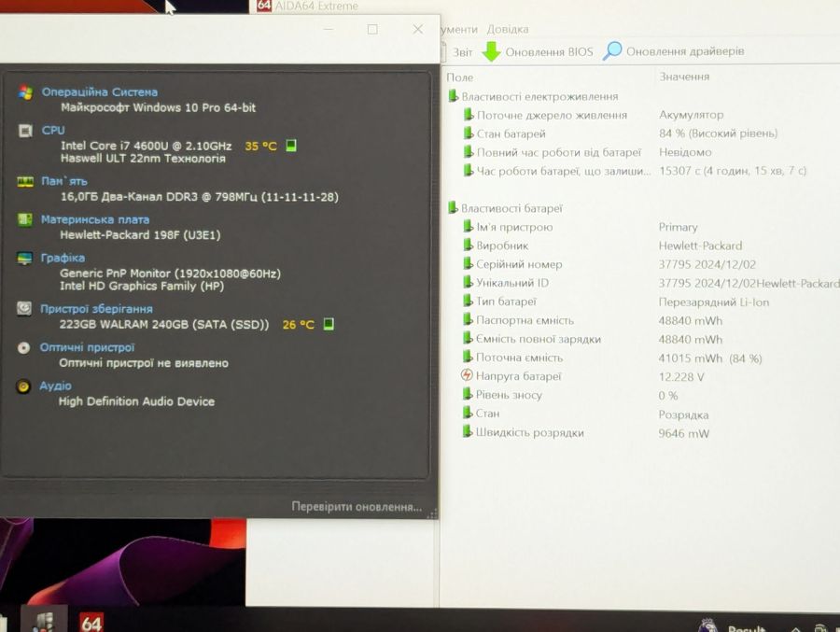Image resolution: width=840 pixels, height=632 pixels.
Task: Open the Пам'ять section link
Action: coord(64,181)
